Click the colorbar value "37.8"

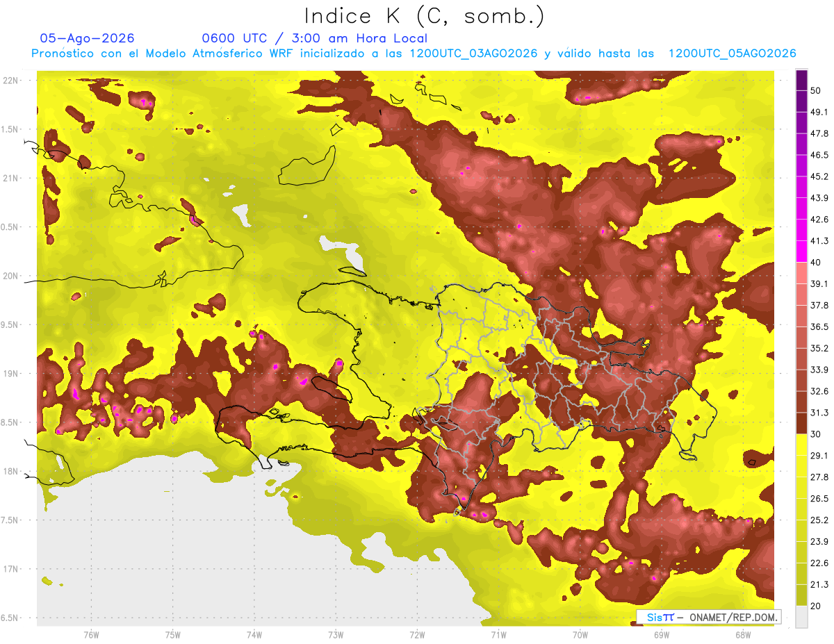coord(819,305)
